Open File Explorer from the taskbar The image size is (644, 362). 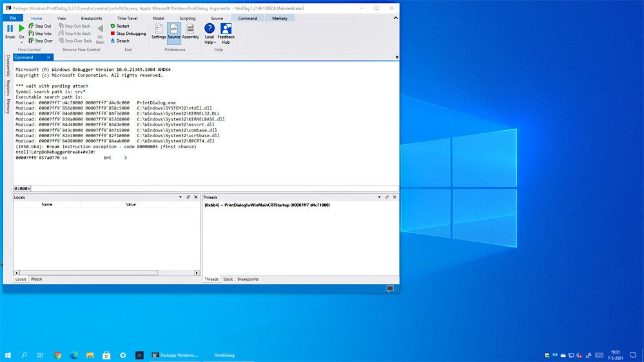pos(90,355)
